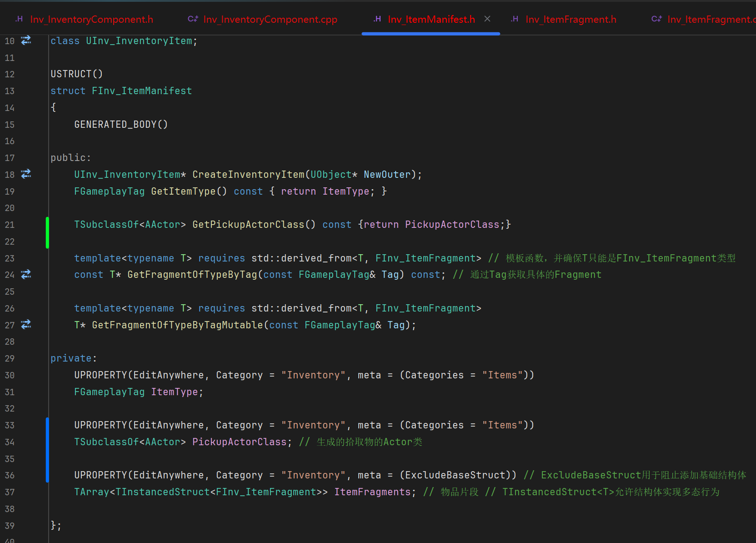Click the closing brace and semicolon on line 39
Image resolution: width=756 pixels, height=543 pixels.
[56, 525]
